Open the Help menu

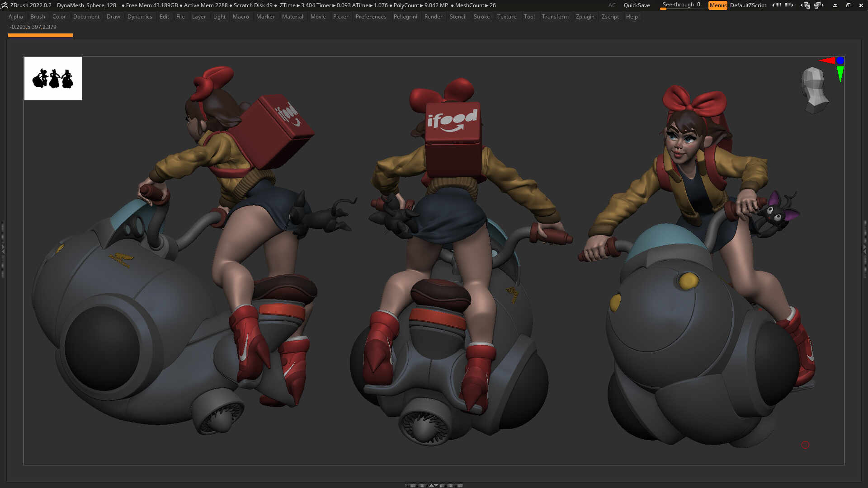click(x=632, y=17)
